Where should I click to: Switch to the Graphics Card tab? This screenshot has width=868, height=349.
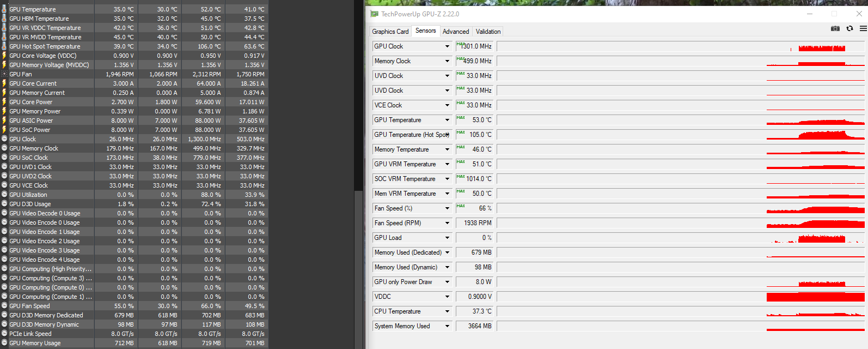tap(390, 32)
